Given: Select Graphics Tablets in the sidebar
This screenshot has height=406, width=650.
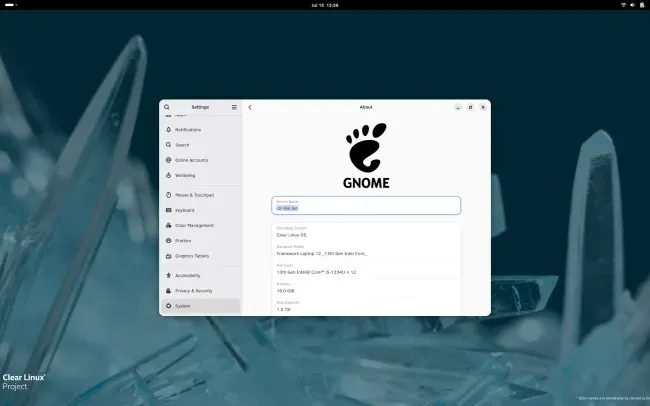Looking at the screenshot, I should (x=200, y=256).
